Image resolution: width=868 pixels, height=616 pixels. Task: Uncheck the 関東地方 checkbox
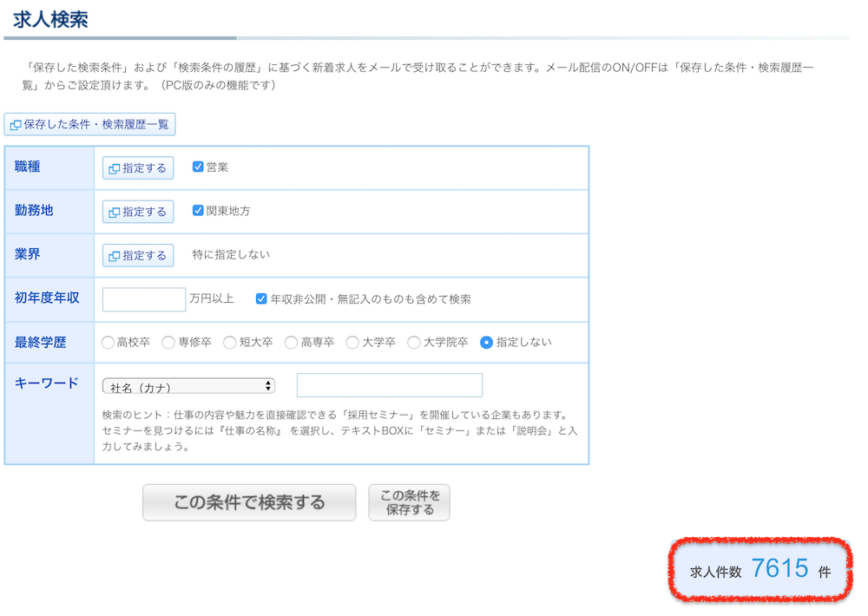(x=198, y=211)
